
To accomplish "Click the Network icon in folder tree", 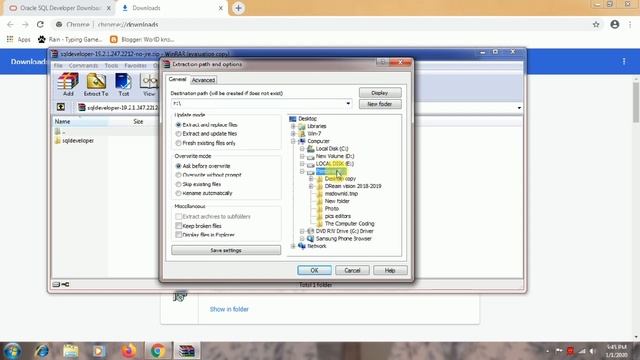I will pos(302,246).
